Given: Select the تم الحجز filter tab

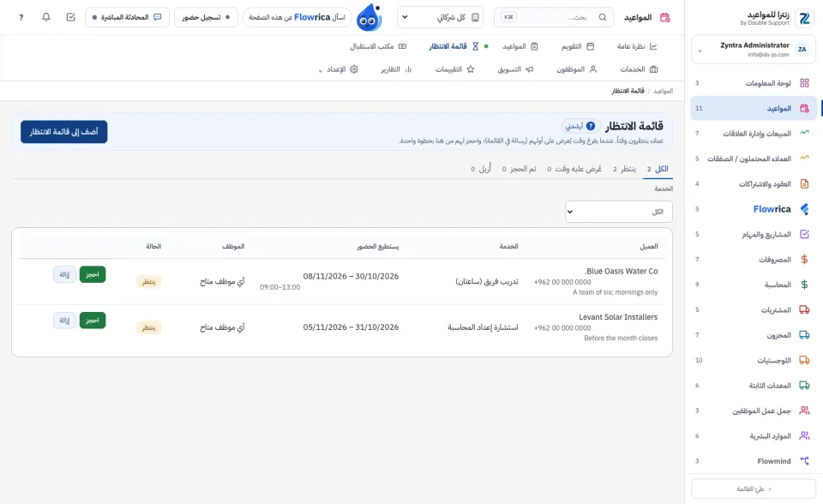Looking at the screenshot, I should point(520,169).
